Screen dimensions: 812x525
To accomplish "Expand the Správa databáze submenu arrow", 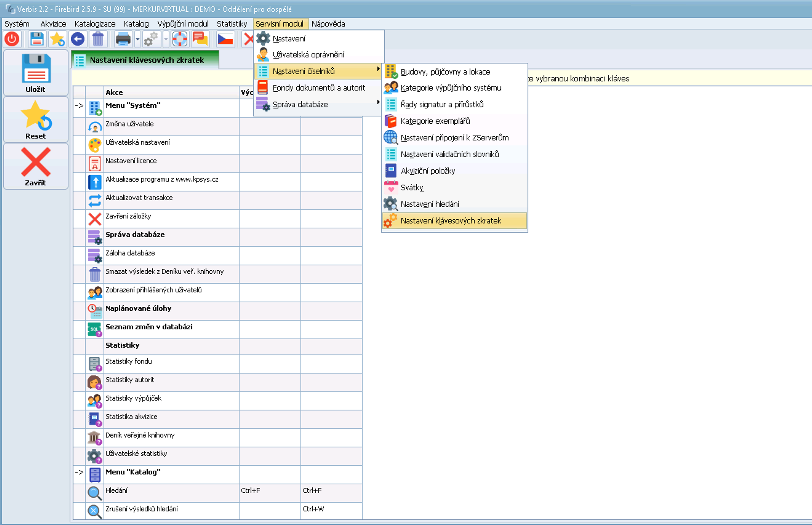I will [378, 102].
